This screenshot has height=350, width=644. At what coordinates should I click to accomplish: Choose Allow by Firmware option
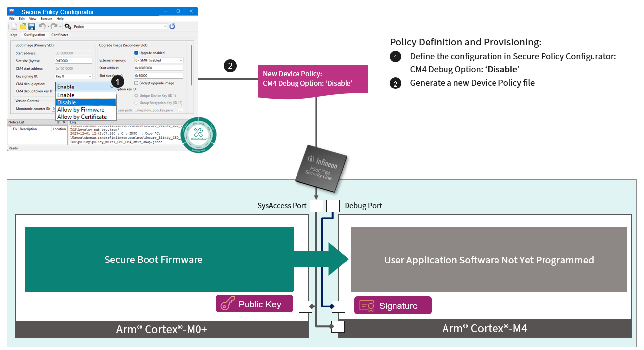pos(86,110)
